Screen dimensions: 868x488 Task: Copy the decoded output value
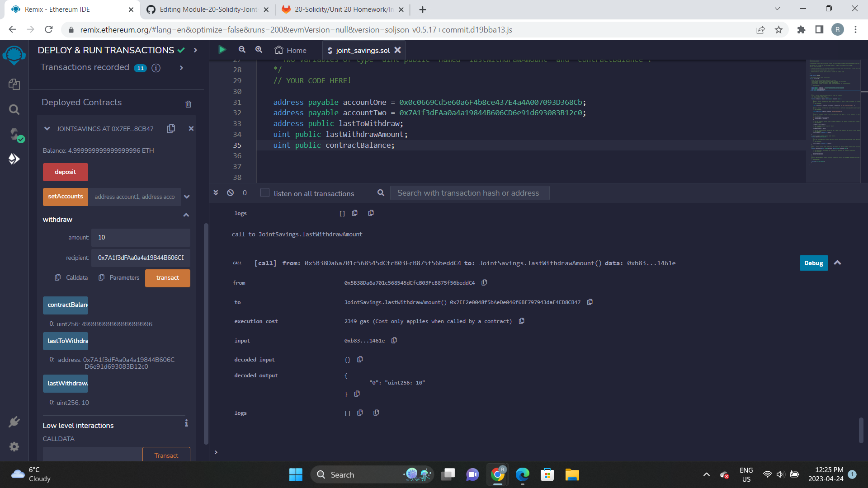click(x=357, y=394)
